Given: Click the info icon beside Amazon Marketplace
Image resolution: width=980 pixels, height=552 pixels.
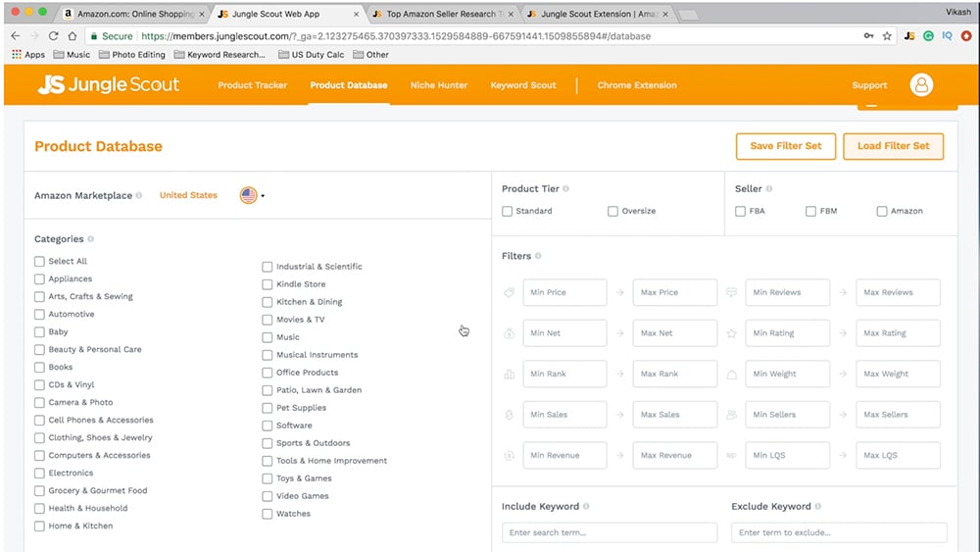Looking at the screenshot, I should [x=139, y=196].
